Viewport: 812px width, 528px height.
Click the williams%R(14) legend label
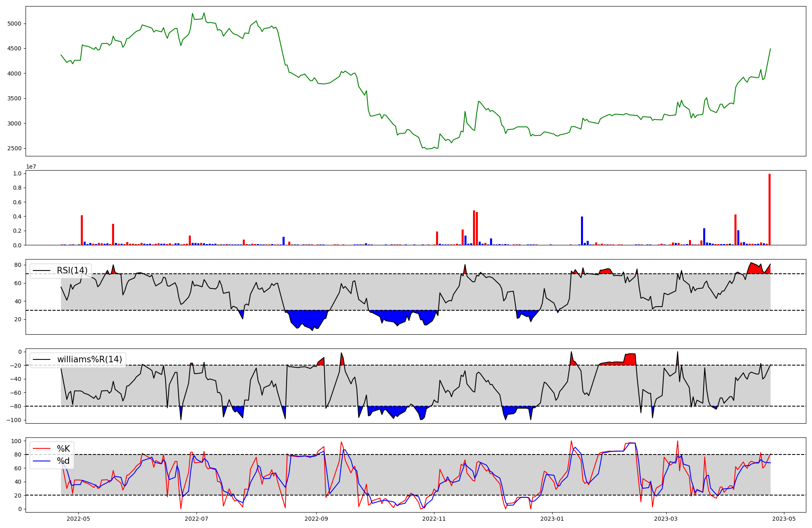pos(89,359)
